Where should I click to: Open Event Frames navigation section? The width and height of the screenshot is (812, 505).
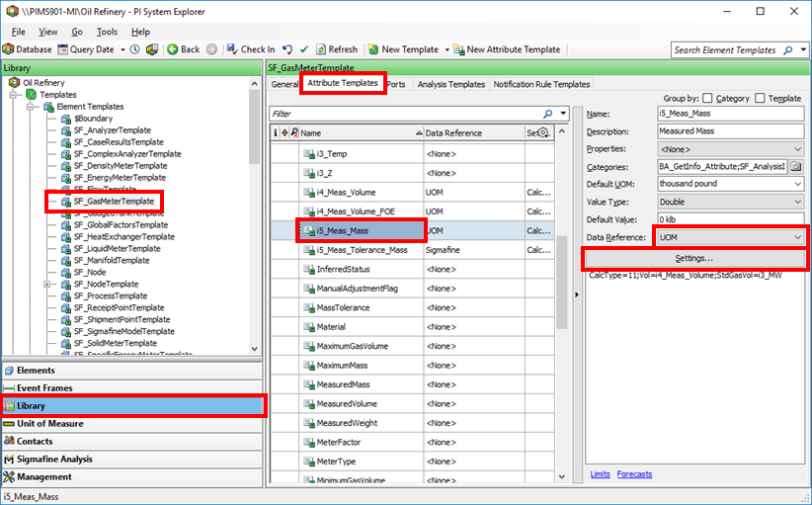pyautogui.click(x=132, y=388)
